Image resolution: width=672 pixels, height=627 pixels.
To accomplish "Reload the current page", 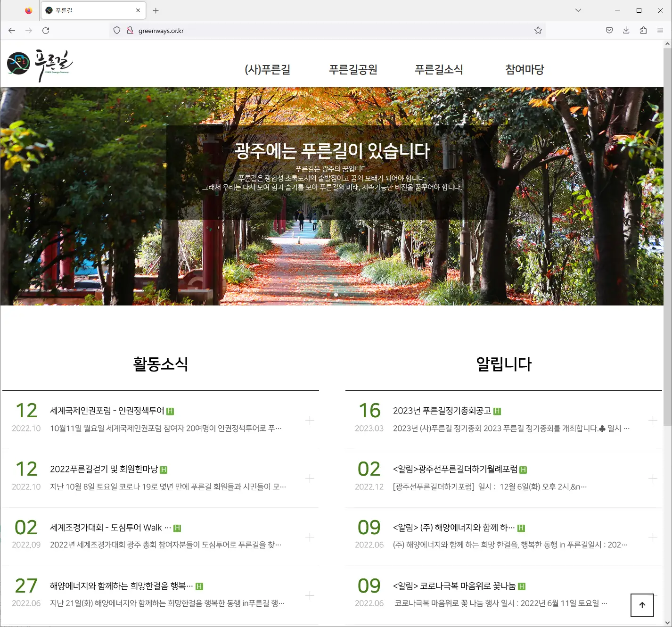I will (x=46, y=30).
